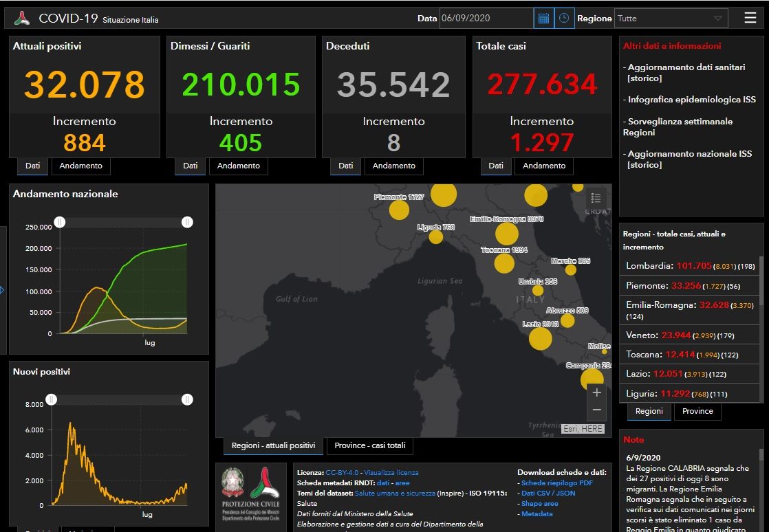Viewport: 769px width, 532px height.
Task: Click the Lazio yellow bubble on map
Action: coord(541,338)
